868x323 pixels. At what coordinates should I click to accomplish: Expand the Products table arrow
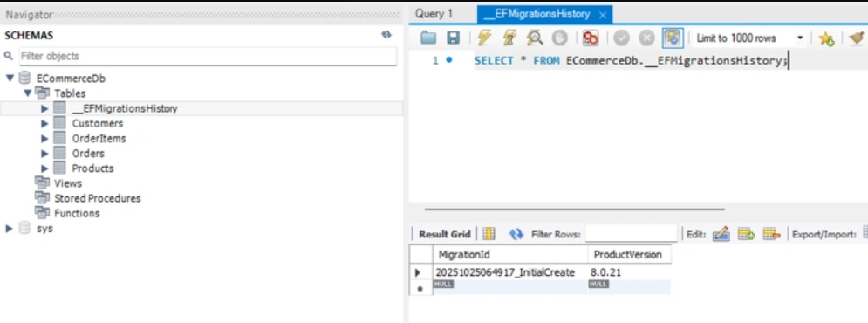click(x=44, y=168)
